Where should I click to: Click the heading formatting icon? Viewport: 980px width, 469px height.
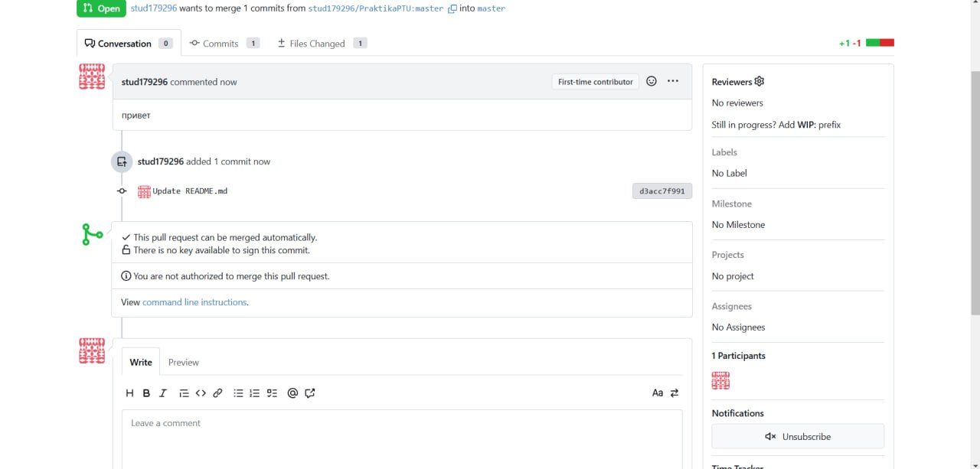click(x=129, y=393)
